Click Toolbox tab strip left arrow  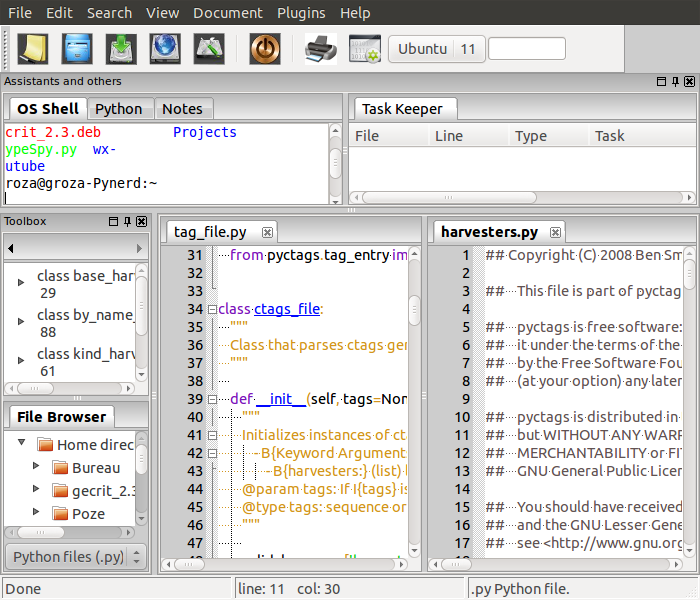(x=11, y=248)
